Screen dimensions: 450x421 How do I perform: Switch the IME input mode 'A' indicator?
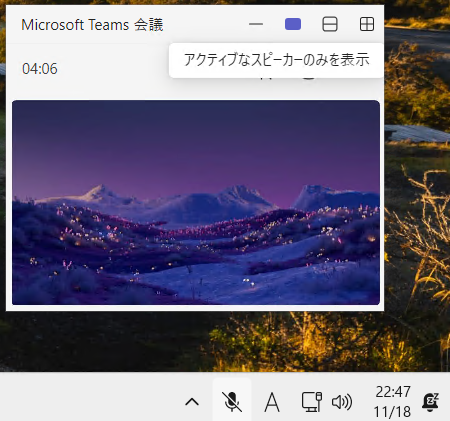272,402
